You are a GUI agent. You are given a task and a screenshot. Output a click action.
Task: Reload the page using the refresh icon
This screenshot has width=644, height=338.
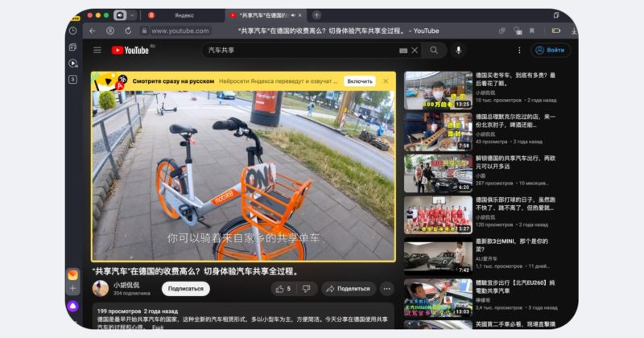(129, 31)
